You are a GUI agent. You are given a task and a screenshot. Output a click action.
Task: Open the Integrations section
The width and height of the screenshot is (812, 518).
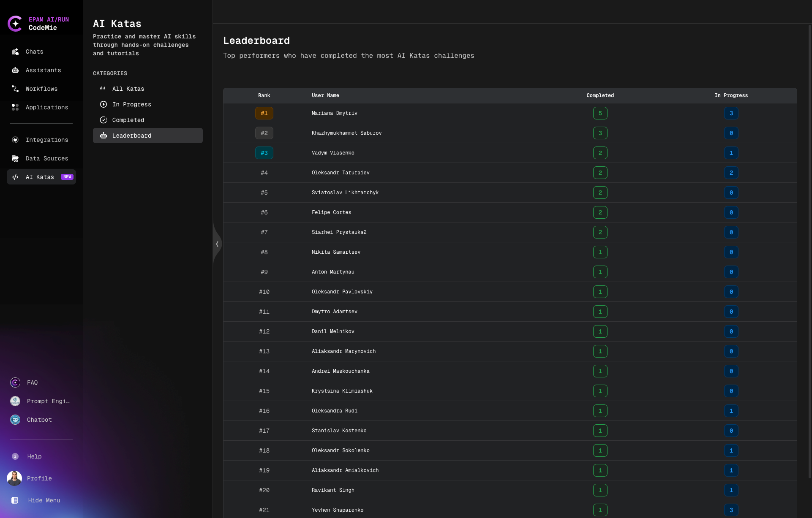pyautogui.click(x=47, y=140)
